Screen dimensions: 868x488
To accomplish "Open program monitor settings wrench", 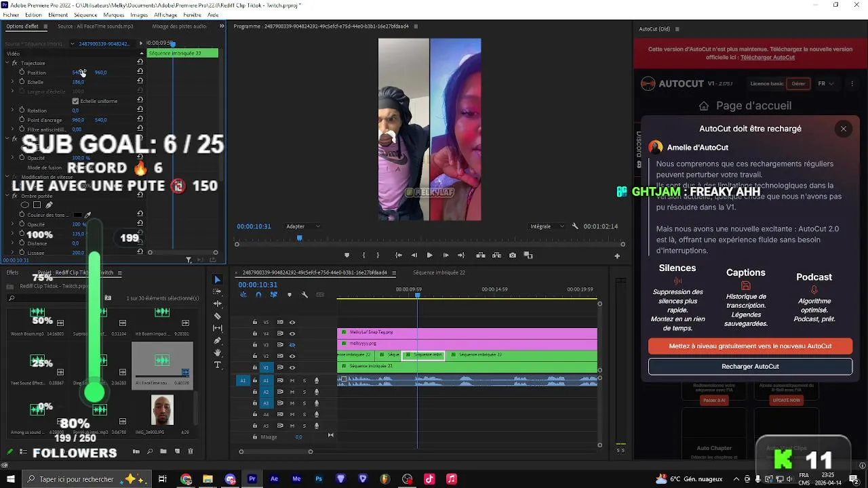I will [575, 226].
